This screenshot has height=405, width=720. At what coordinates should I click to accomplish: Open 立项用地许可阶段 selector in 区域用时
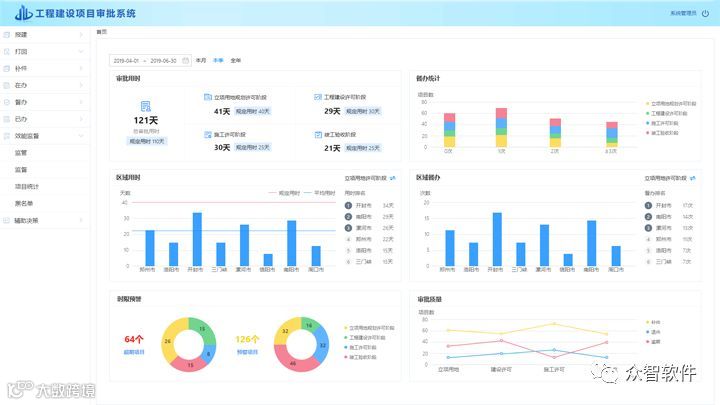click(366, 178)
